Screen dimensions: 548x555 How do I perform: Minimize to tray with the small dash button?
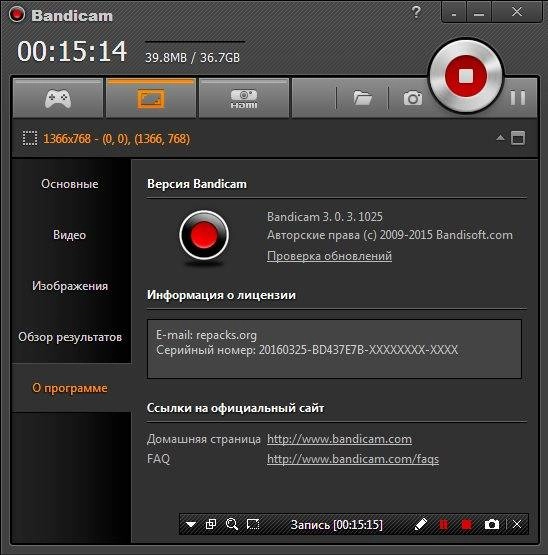click(x=454, y=13)
